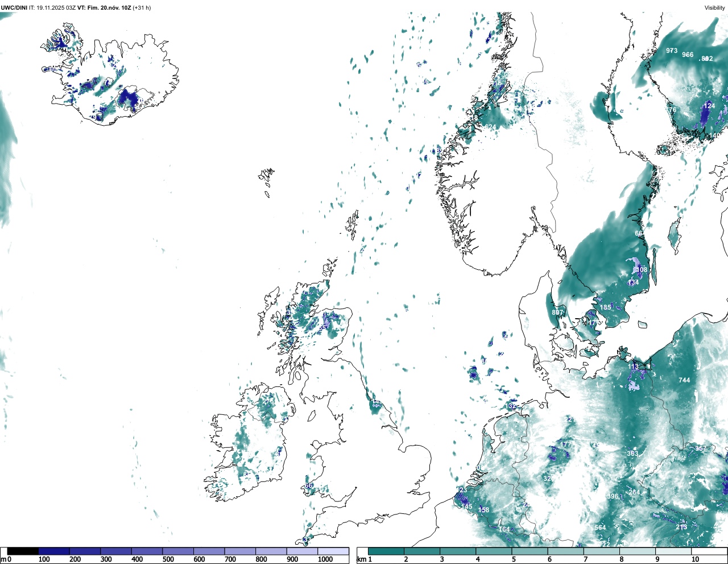Click the '744' value over Poland
Viewport: 728px width, 564px height.
684,380
